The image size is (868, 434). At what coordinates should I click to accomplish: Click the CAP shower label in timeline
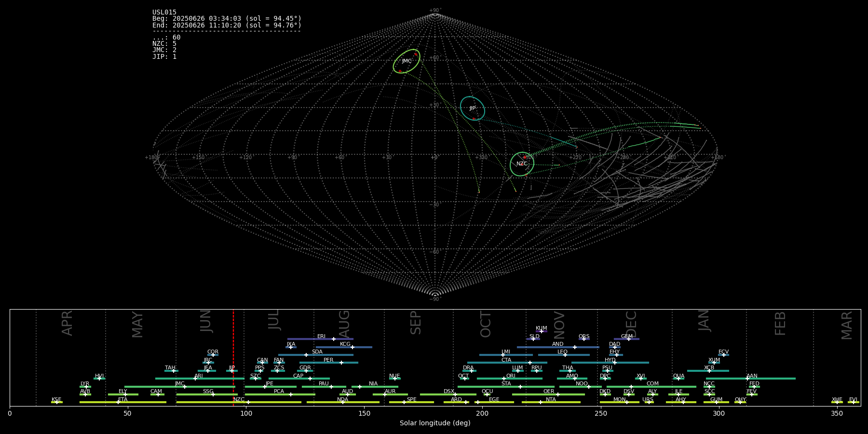pyautogui.click(x=298, y=376)
